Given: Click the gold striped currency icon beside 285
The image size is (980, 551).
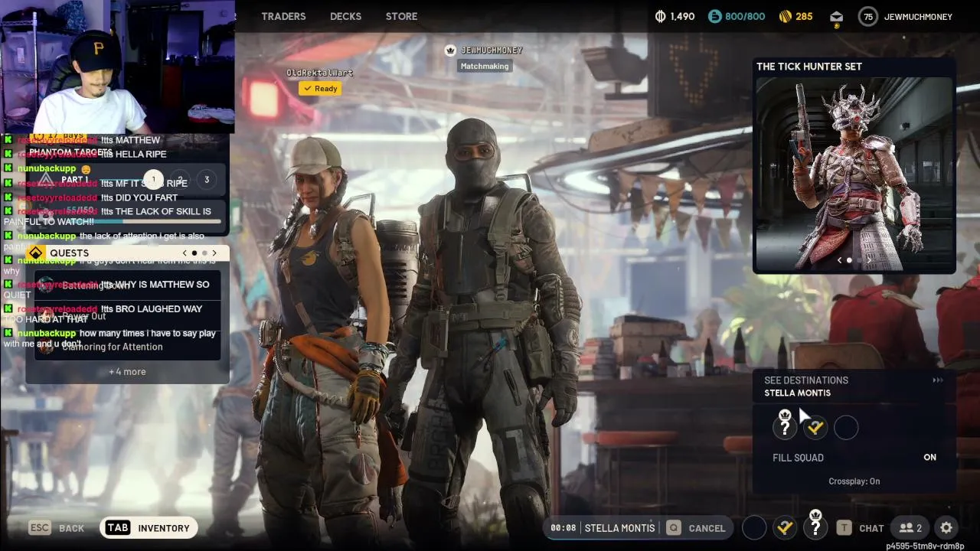Looking at the screenshot, I should [x=785, y=16].
